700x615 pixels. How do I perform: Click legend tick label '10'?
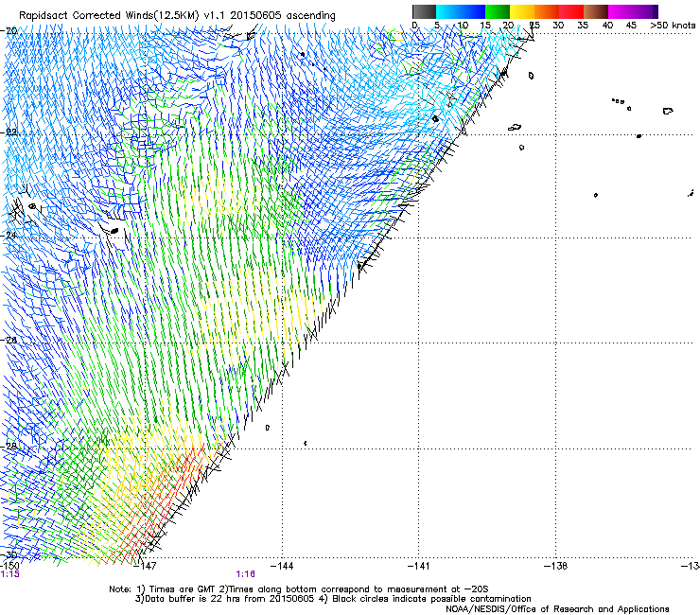(463, 26)
